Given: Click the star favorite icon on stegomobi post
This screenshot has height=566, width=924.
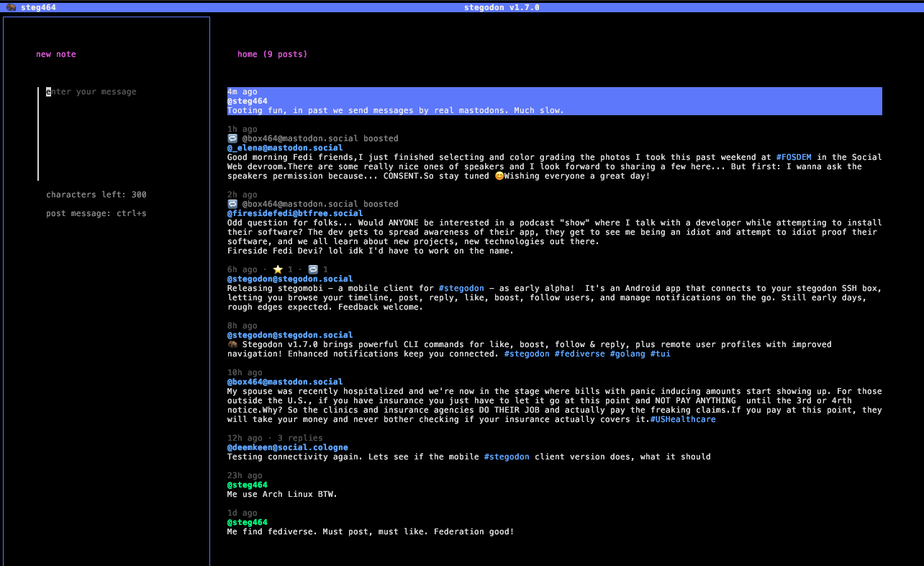Looking at the screenshot, I should point(277,269).
